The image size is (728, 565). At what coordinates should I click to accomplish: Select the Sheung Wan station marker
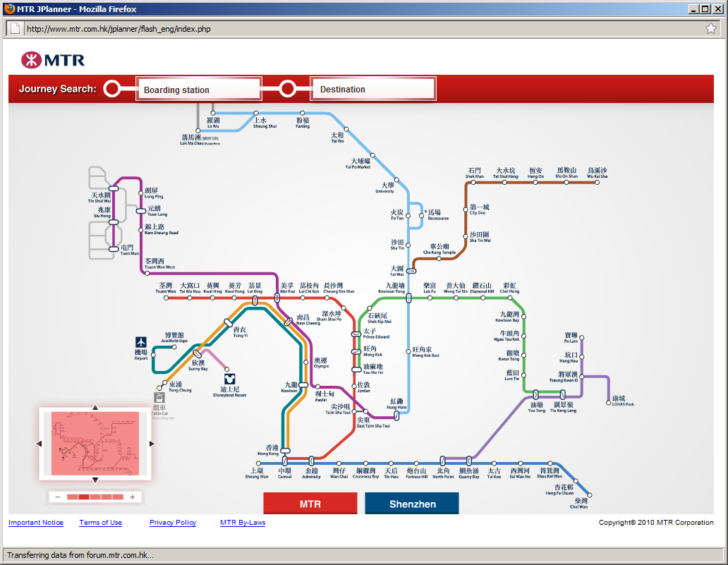pos(259,463)
